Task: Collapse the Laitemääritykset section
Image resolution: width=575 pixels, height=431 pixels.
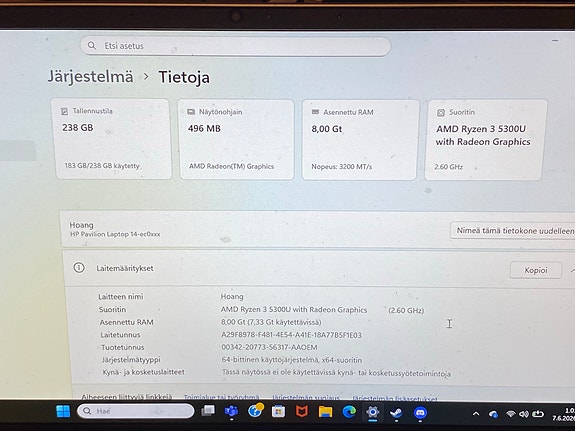Action: click(x=572, y=271)
